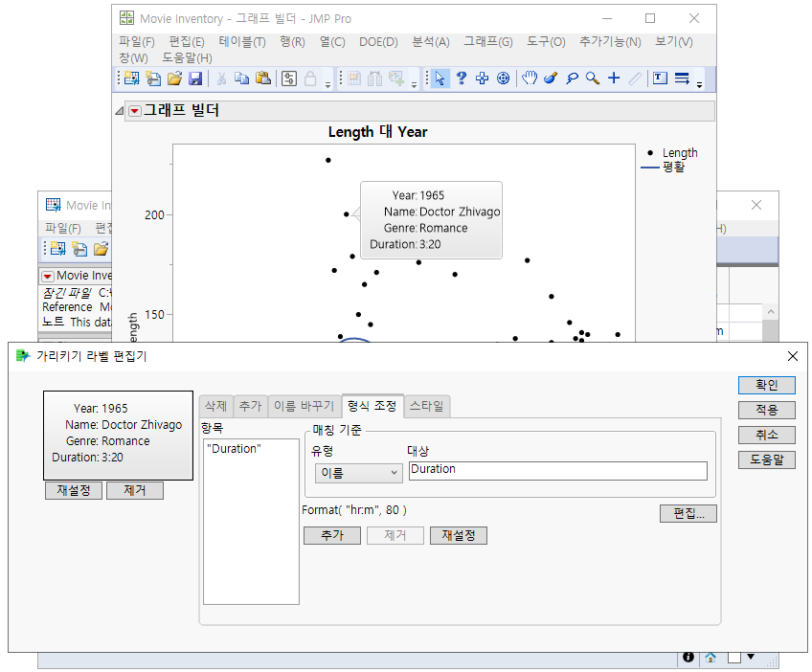Click the toolbar lines-with-arrow icon beside text tool
The height and width of the screenshot is (672, 812).
tap(682, 78)
